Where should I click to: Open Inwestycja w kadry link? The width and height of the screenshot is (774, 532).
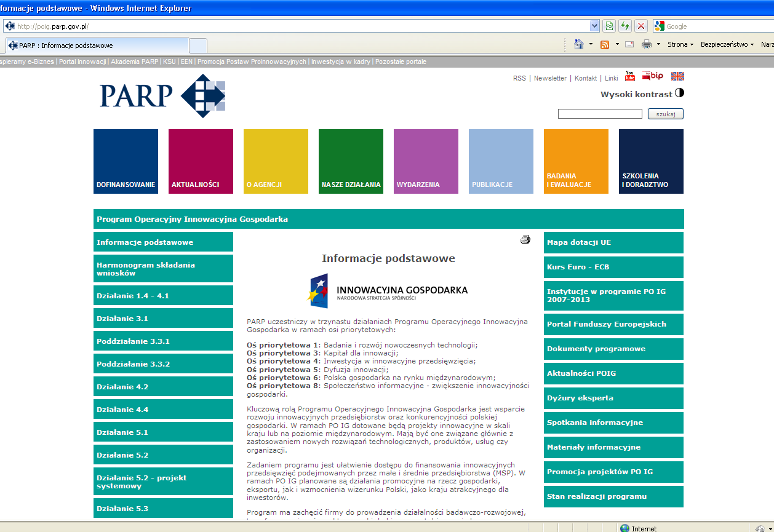pos(341,62)
